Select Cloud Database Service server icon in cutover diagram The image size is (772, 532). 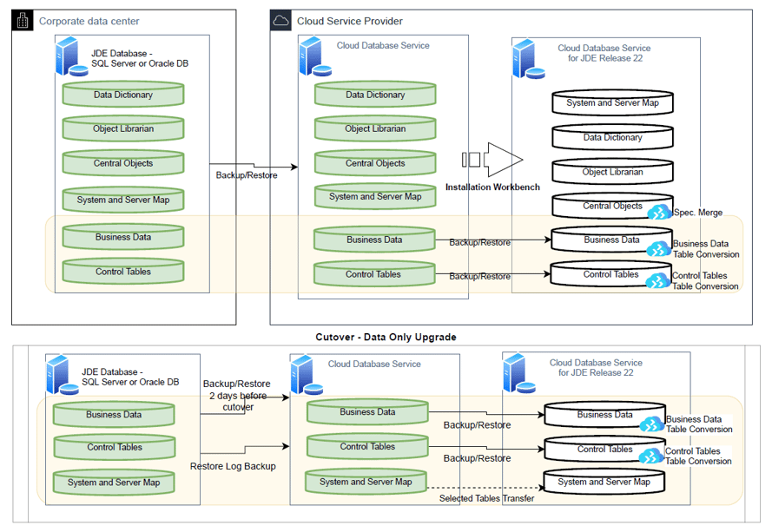(307, 375)
